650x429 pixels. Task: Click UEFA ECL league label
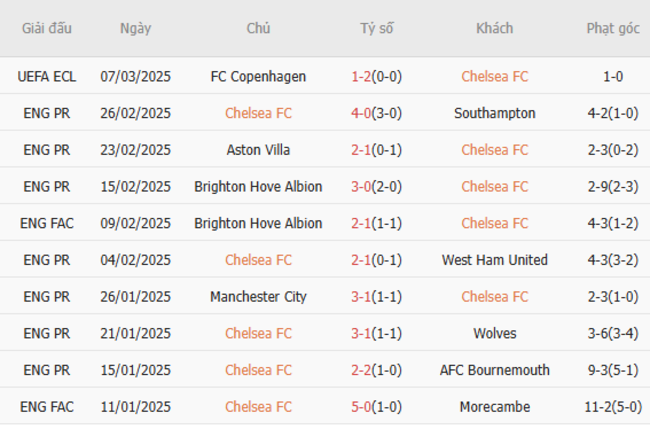point(46,76)
